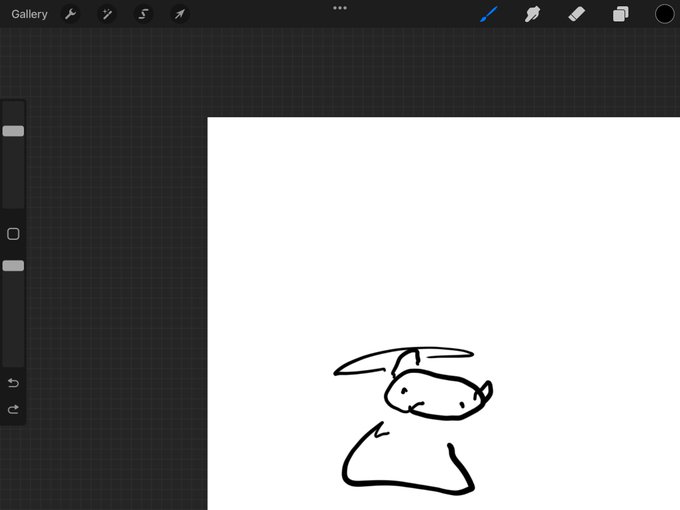The image size is (680, 510).
Task: Click the brush opacity slider handle
Action: tap(13, 266)
